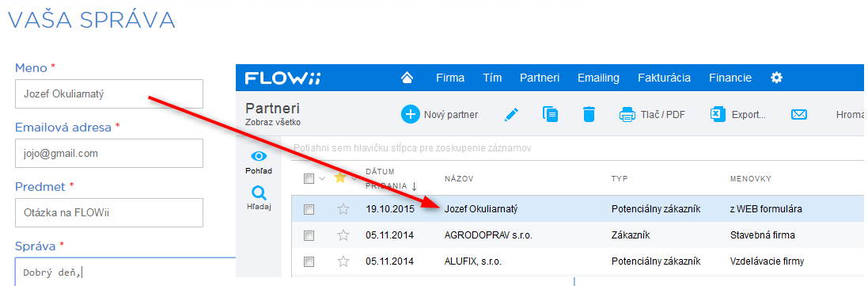Click Vzdelávacie firmy label cell
Screen dimensions: 868x286
coord(768,261)
